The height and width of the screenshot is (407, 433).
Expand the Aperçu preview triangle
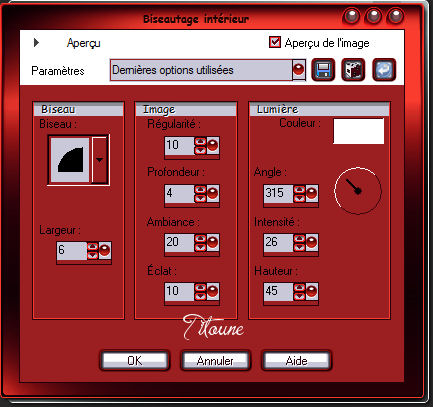pyautogui.click(x=37, y=43)
